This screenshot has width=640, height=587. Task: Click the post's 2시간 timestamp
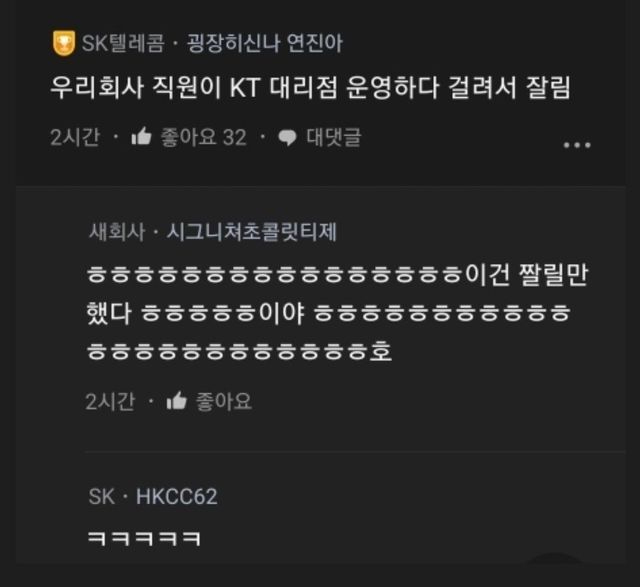coord(75,137)
